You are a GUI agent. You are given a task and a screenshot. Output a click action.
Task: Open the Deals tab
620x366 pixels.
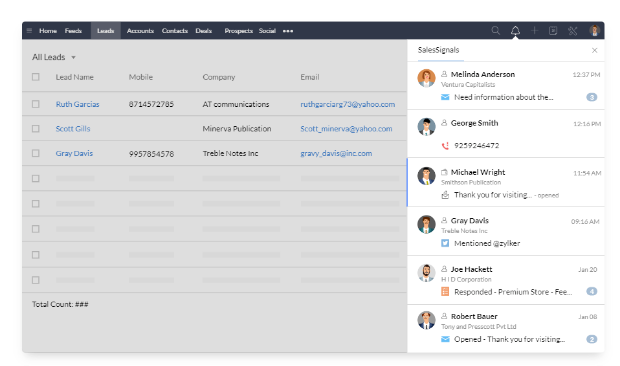(204, 31)
